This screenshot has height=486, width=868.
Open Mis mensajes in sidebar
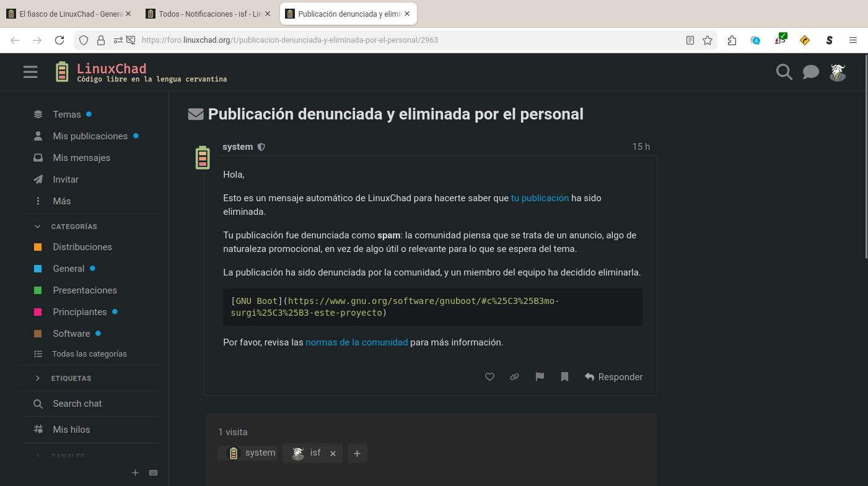(x=81, y=158)
